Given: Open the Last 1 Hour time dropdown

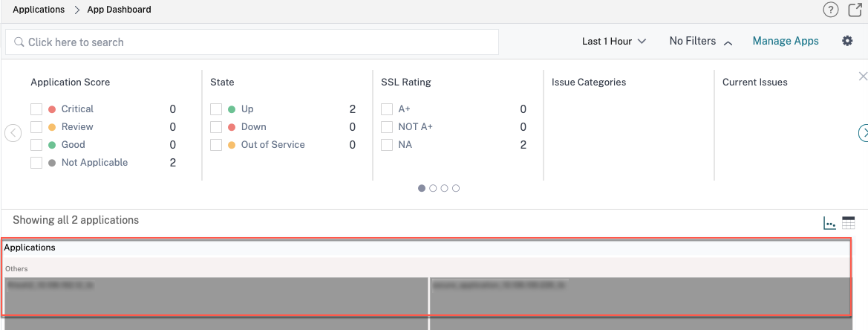Looking at the screenshot, I should pyautogui.click(x=614, y=42).
